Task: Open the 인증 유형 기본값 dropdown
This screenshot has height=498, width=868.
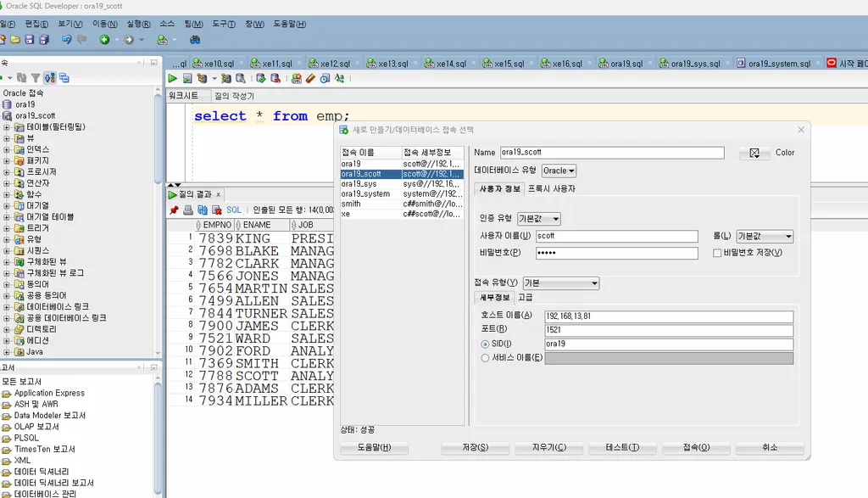Action: (x=539, y=219)
